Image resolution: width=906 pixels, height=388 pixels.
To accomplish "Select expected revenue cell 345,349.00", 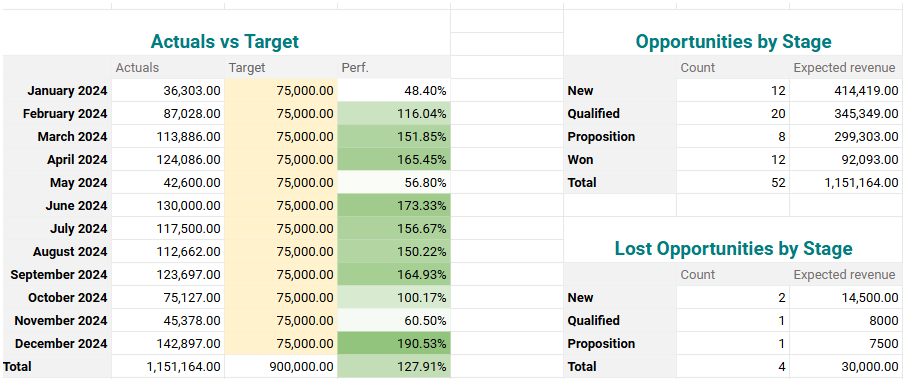I will click(x=846, y=114).
